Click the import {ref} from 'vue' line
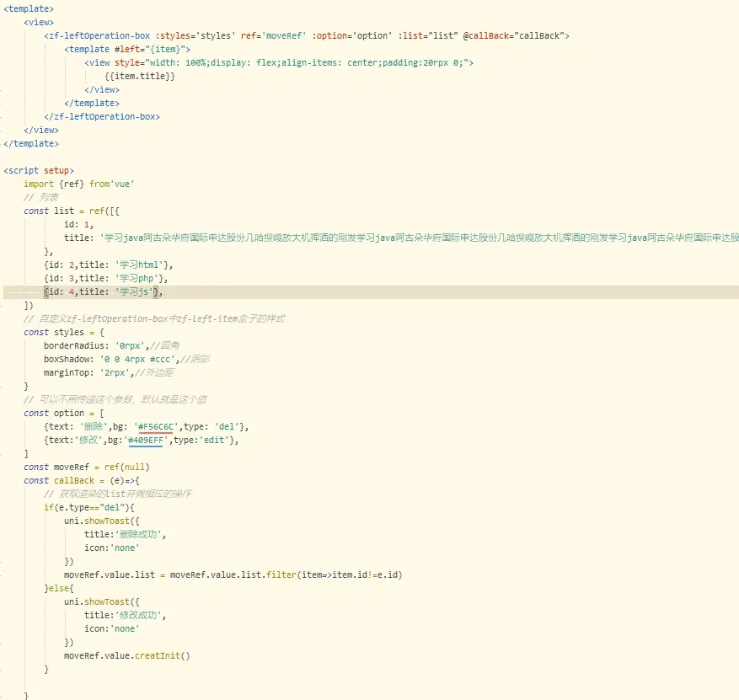This screenshot has width=739, height=700. pyautogui.click(x=79, y=184)
